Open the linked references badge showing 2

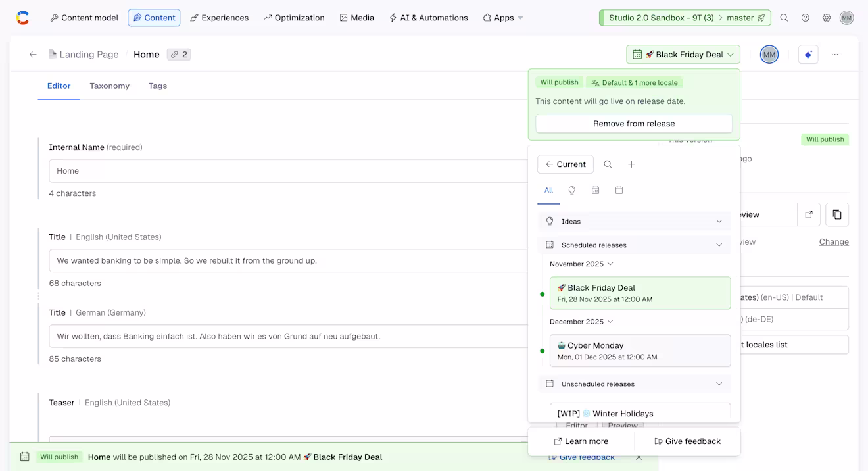click(x=178, y=55)
